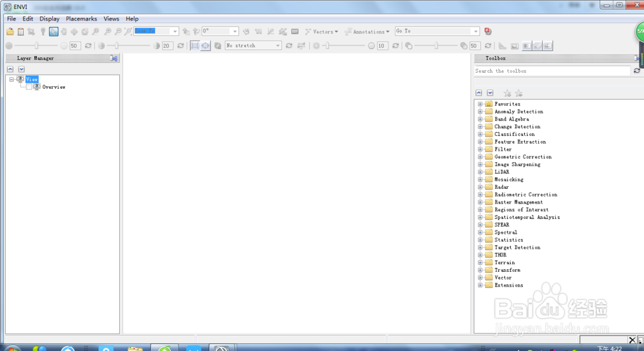Image resolution: width=644 pixels, height=351 pixels.
Task: Collapse all toolbox folders button
Action: point(479,93)
